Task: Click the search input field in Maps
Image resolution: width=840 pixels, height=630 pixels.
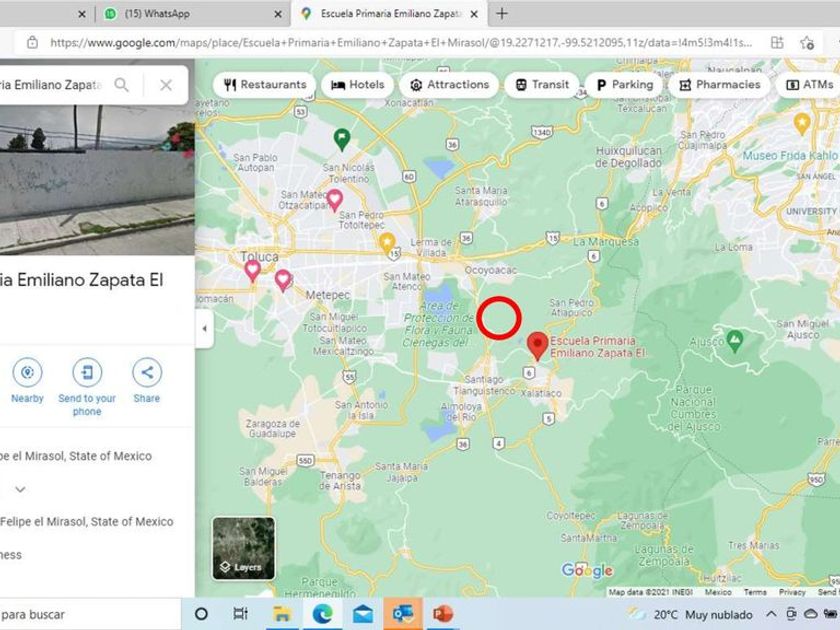Action: point(51,85)
